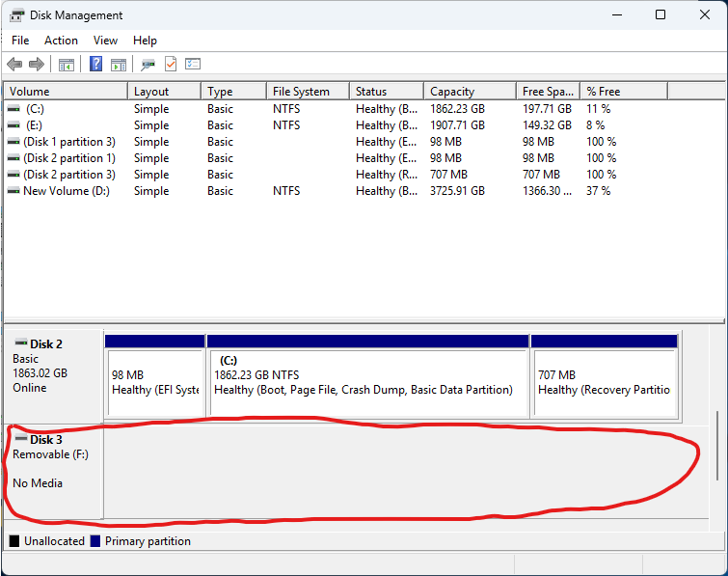The width and height of the screenshot is (728, 576).
Task: Click the Rescan/Connect disk toolbar icon
Action: [148, 65]
